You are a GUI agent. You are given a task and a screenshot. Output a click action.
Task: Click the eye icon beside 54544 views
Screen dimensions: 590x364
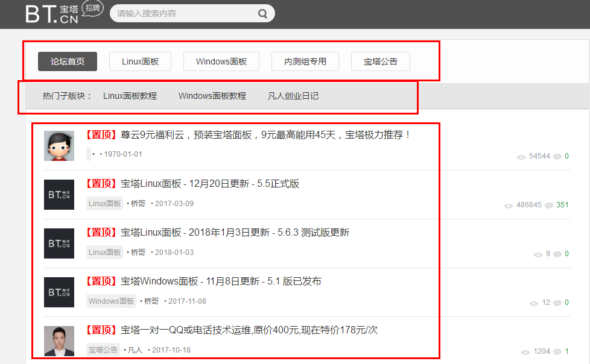coord(521,157)
